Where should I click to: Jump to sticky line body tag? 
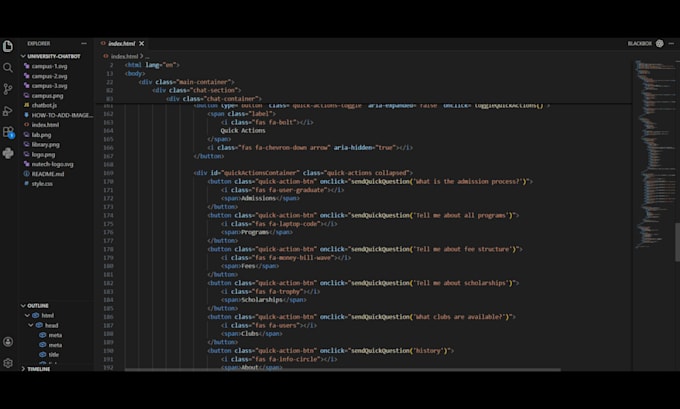point(135,73)
